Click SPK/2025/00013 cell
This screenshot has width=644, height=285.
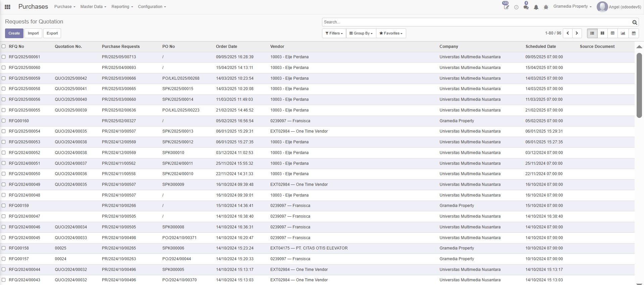pos(178,131)
